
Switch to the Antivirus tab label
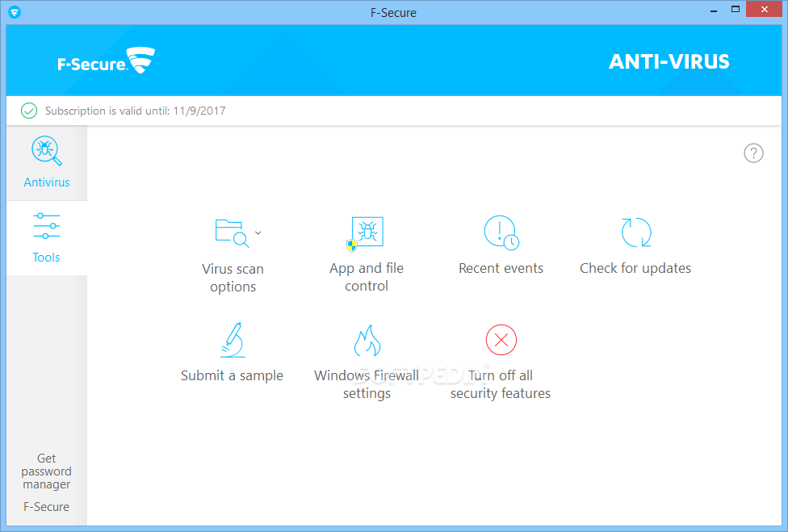[47, 182]
